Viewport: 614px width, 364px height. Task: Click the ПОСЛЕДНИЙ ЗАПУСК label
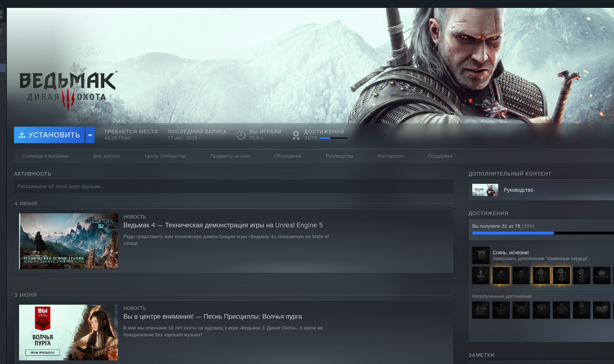pos(197,132)
